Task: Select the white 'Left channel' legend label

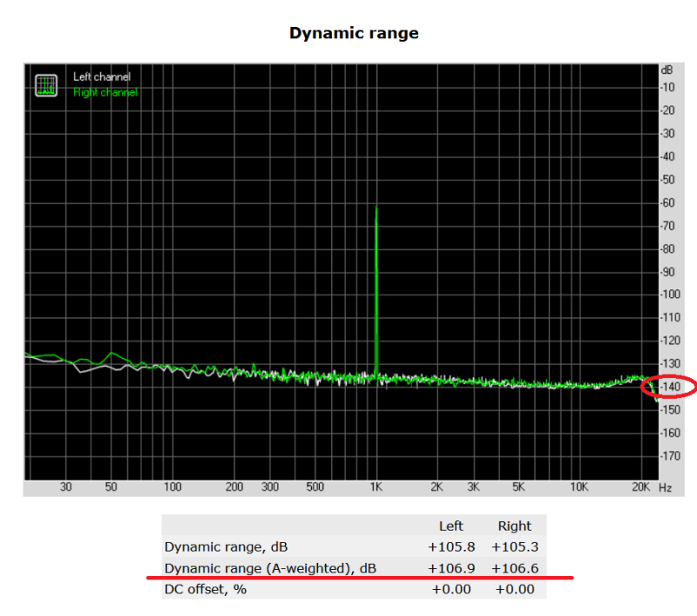Action: 102,78
